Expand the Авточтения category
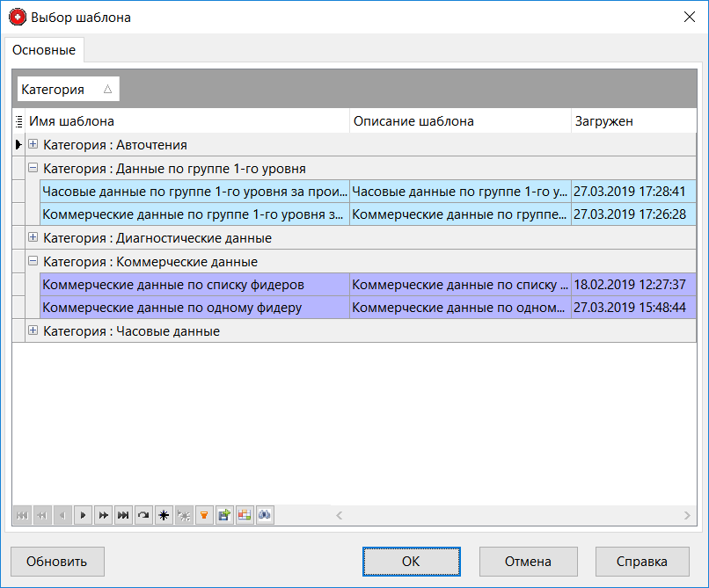Image resolution: width=709 pixels, height=588 pixels. tap(33, 144)
